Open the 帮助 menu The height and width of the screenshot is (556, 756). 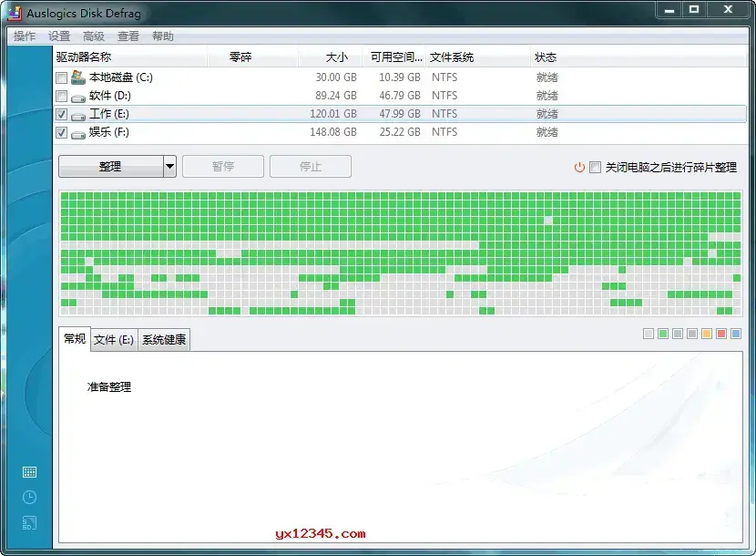click(163, 36)
